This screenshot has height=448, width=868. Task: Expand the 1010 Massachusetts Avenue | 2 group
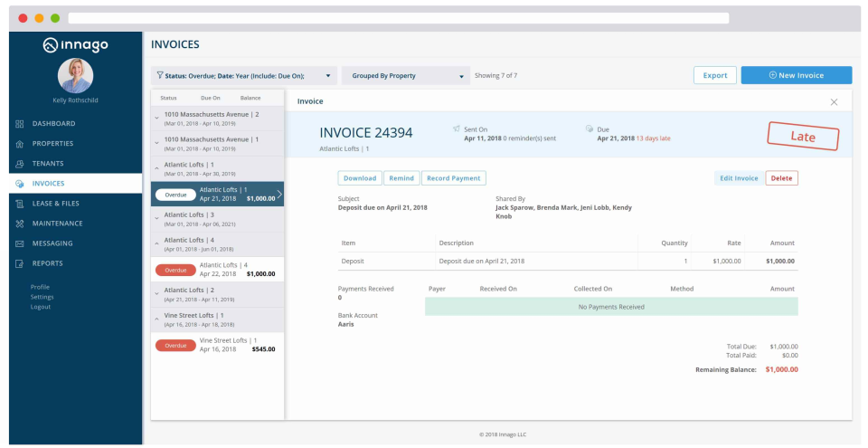tap(156, 118)
